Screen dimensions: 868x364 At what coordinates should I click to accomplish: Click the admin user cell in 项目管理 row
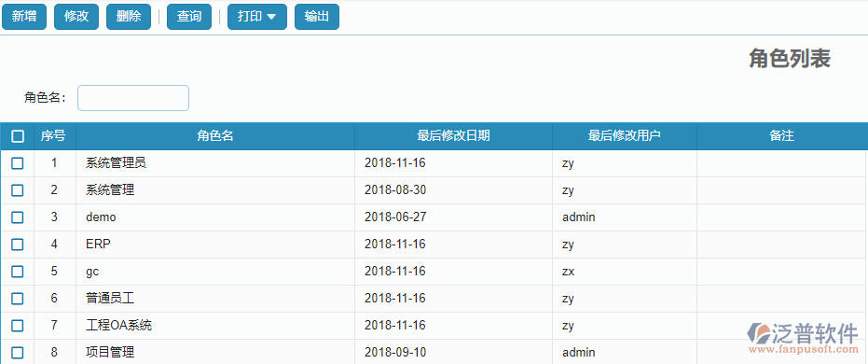click(x=625, y=353)
